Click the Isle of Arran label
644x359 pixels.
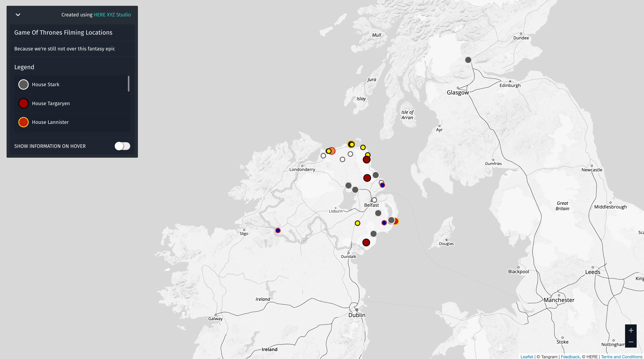407,115
